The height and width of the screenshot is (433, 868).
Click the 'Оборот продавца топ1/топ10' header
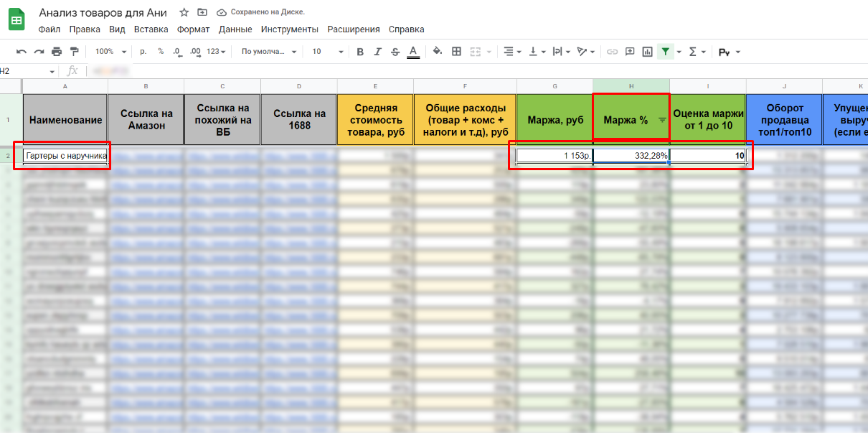[x=785, y=120]
